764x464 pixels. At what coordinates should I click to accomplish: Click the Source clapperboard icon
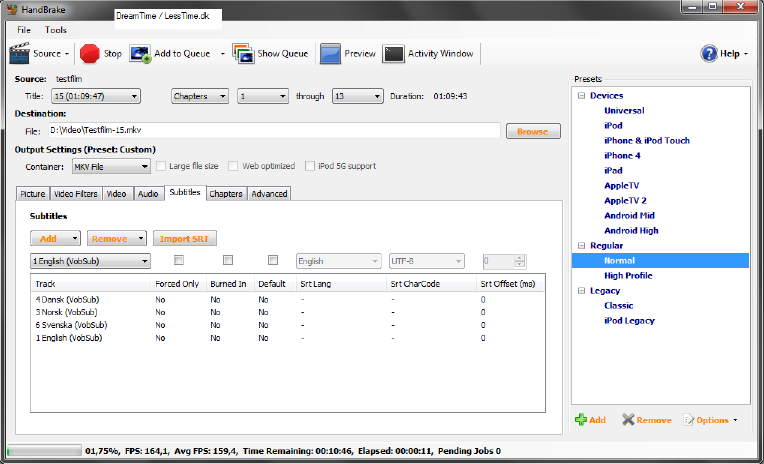[x=19, y=54]
